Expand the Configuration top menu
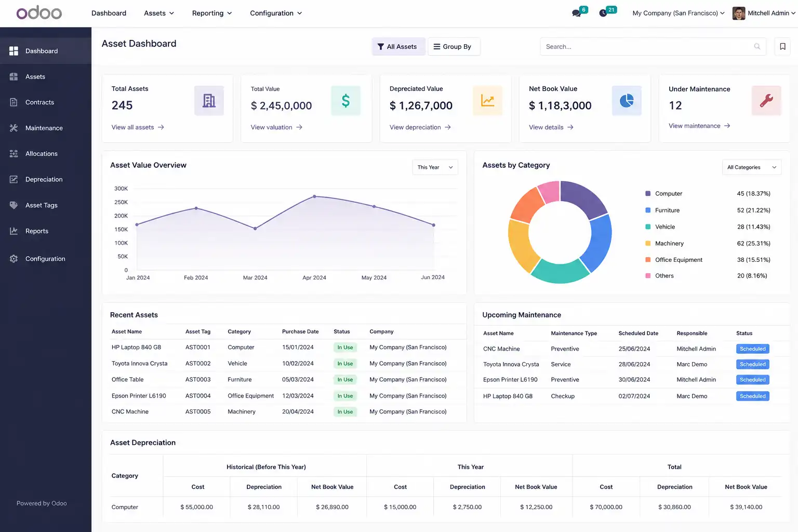The width and height of the screenshot is (798, 532). 276,13
